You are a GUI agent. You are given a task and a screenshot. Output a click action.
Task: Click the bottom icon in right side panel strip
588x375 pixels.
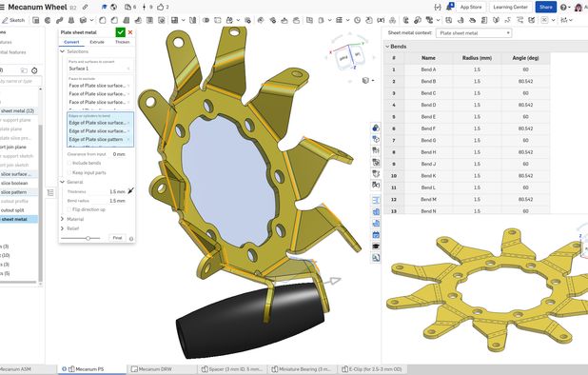(376, 258)
